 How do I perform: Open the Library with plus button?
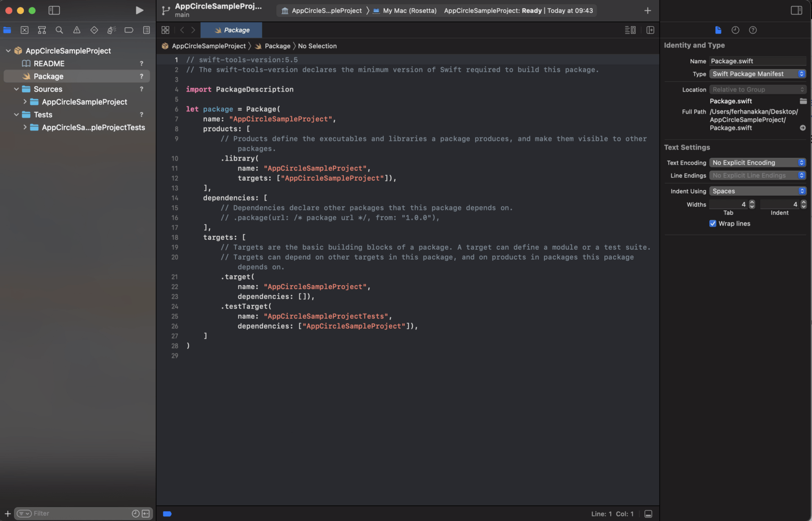click(647, 10)
